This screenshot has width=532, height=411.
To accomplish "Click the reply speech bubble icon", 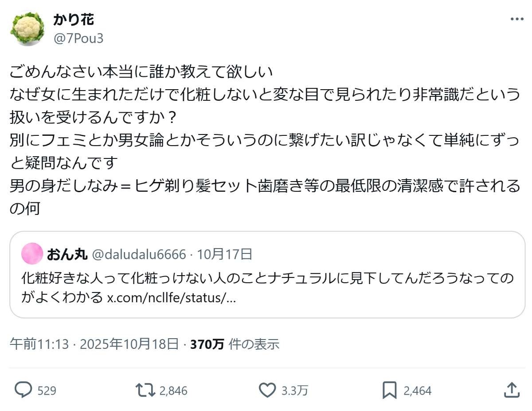I will [x=23, y=390].
